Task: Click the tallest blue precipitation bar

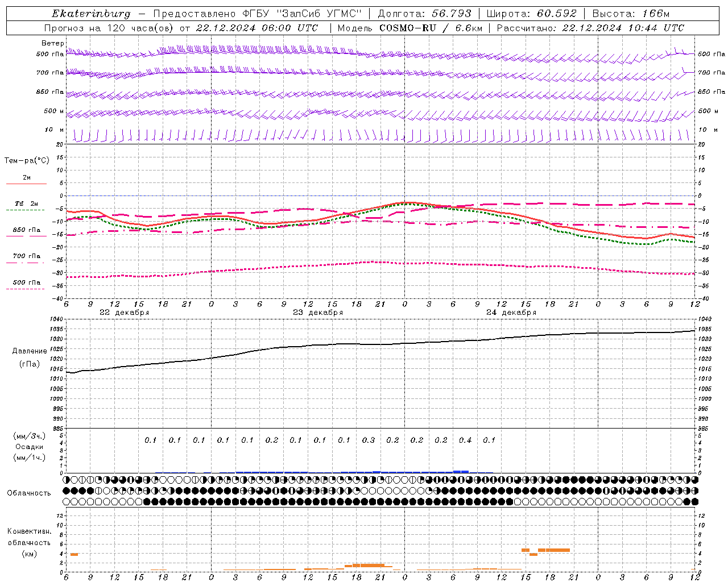Action: 461,471
